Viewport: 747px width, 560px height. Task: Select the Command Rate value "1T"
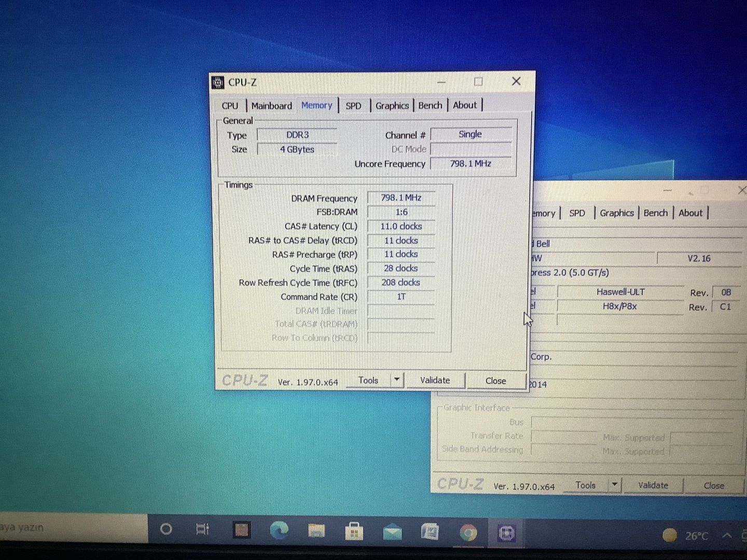(401, 297)
